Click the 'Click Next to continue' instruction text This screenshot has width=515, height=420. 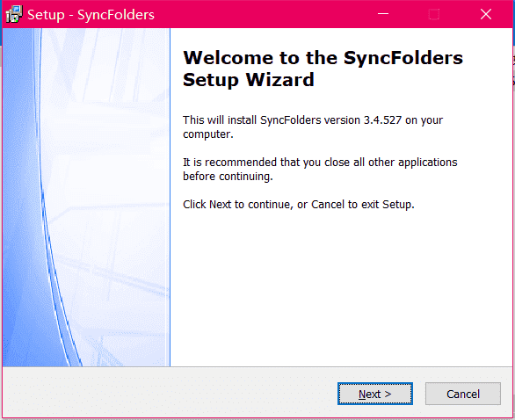click(299, 205)
